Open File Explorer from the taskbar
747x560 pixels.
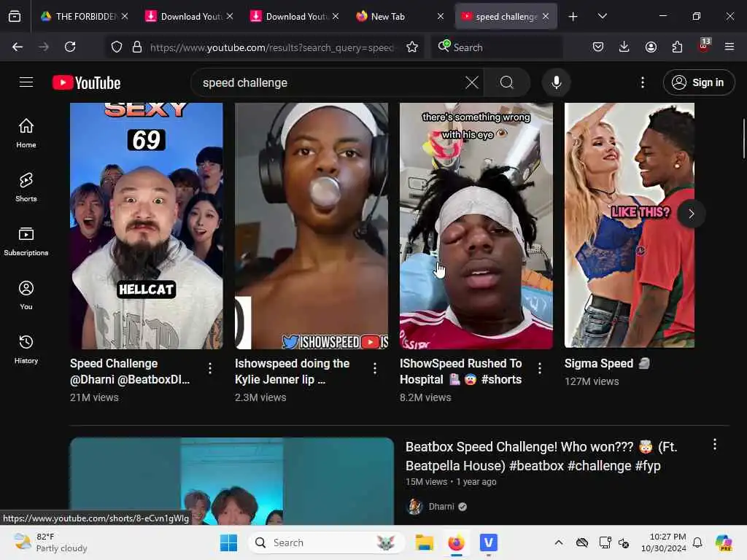pyautogui.click(x=424, y=542)
